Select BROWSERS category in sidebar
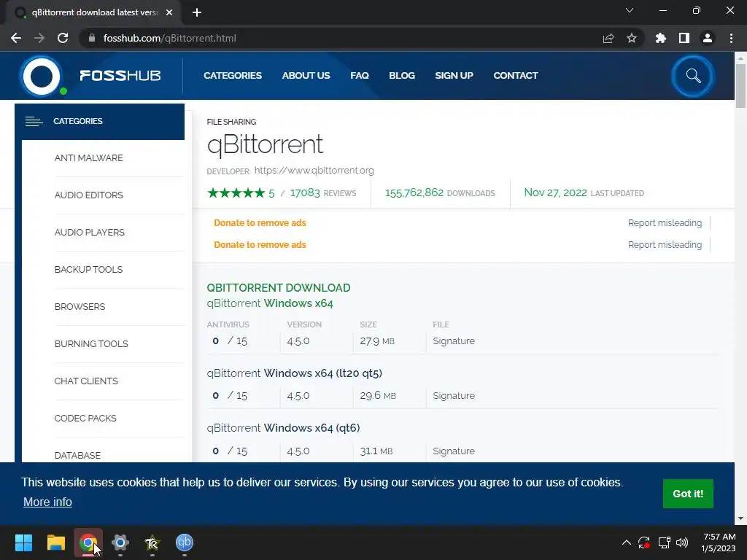The height and width of the screenshot is (560, 747). 80,307
